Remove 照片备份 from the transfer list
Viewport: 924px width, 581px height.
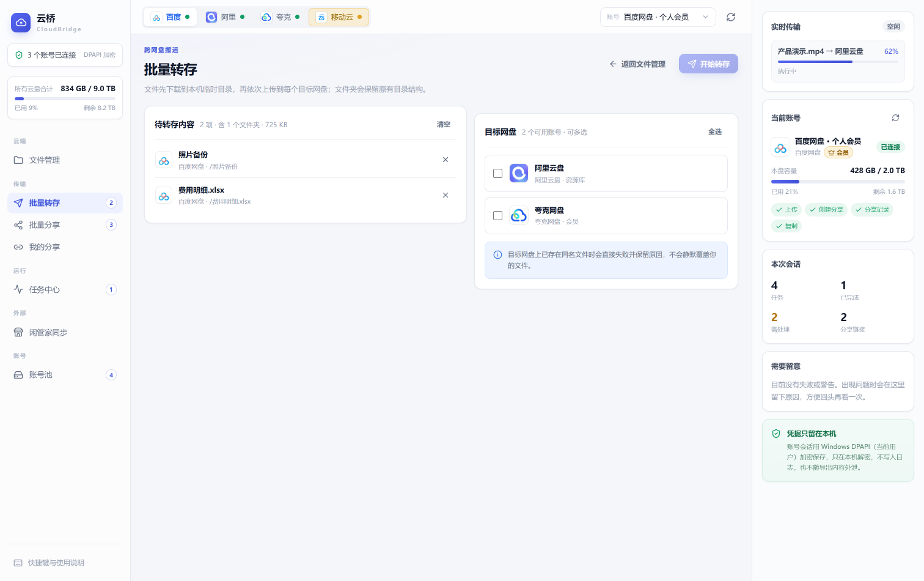pyautogui.click(x=446, y=160)
